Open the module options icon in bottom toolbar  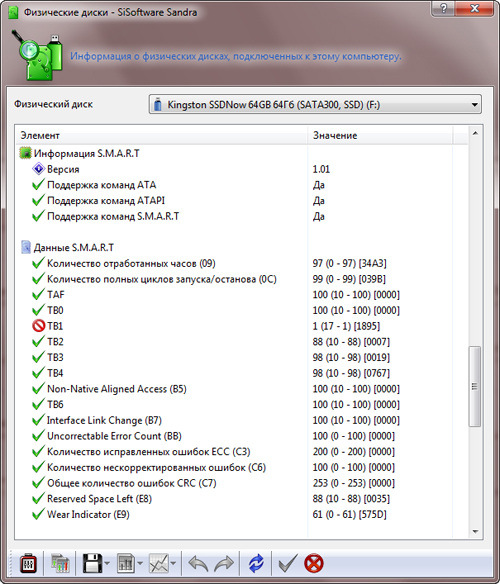(x=28, y=564)
